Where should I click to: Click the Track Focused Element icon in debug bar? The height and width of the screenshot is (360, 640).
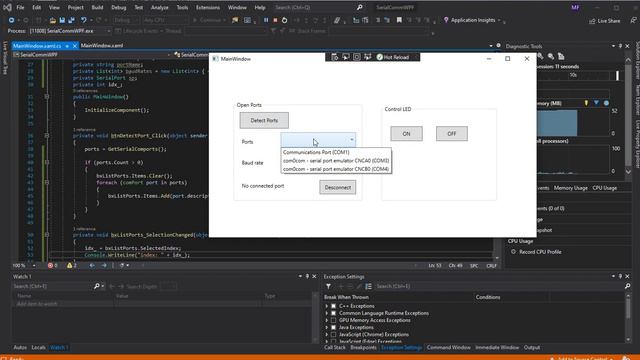pyautogui.click(x=368, y=57)
